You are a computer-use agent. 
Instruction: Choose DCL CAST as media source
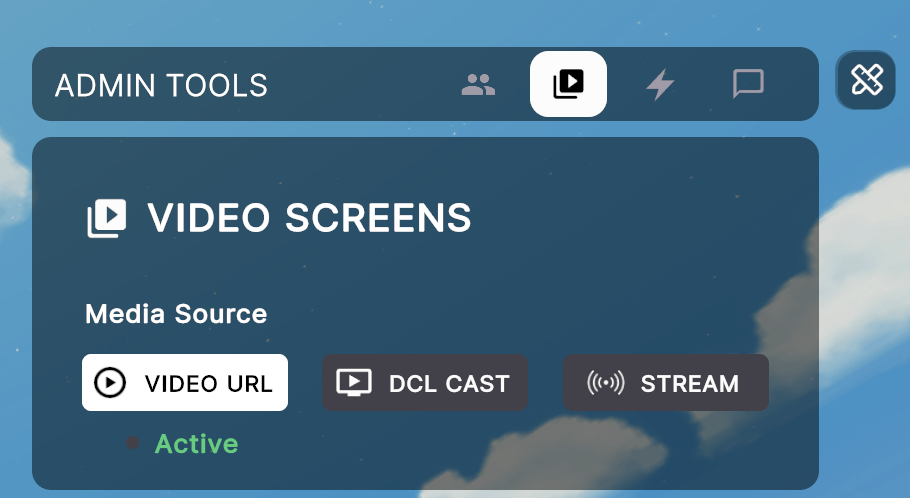(425, 382)
